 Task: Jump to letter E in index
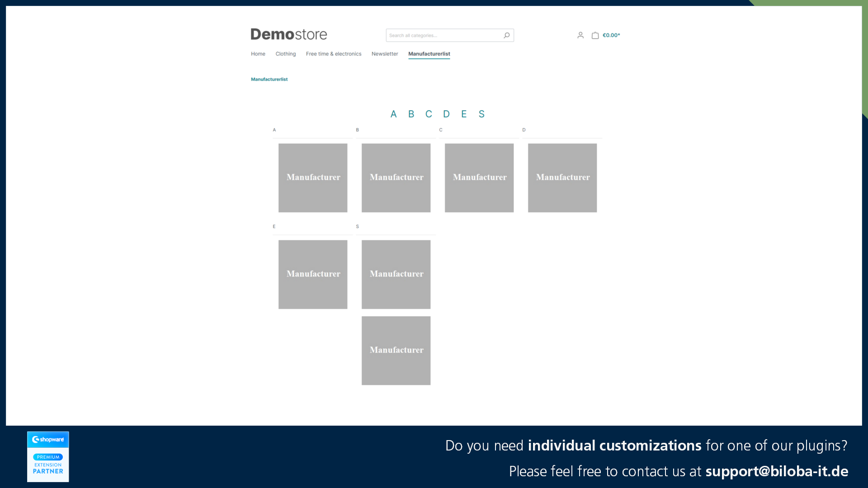464,114
